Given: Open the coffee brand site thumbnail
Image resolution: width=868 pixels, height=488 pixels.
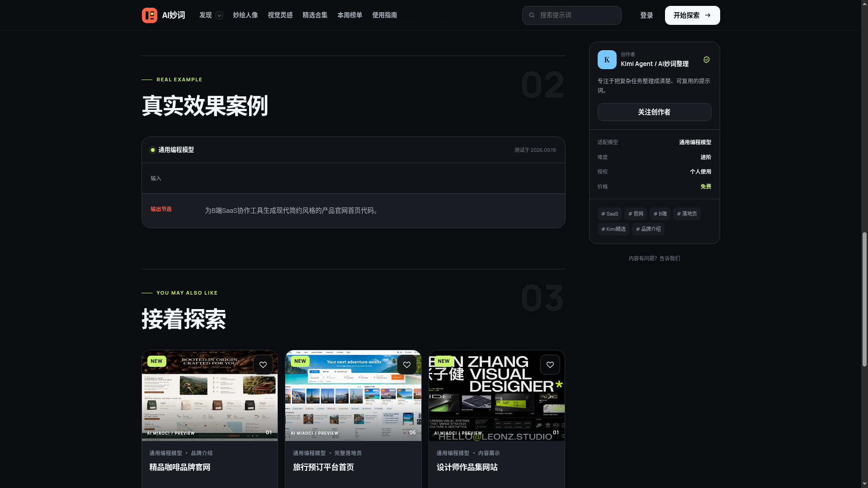Looking at the screenshot, I should click(x=210, y=395).
